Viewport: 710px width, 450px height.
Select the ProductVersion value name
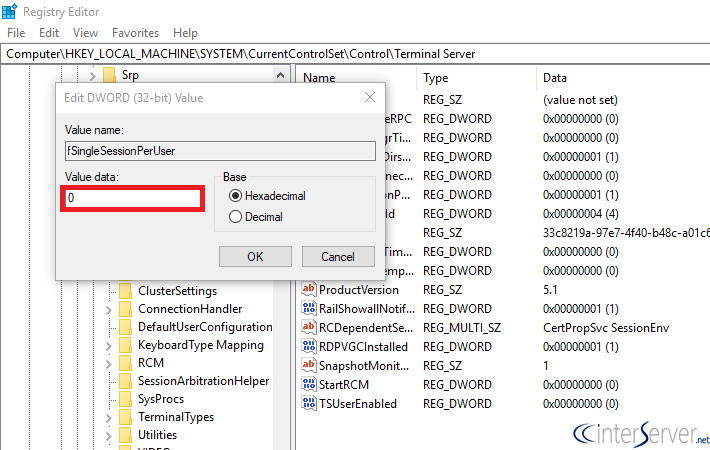tap(359, 290)
